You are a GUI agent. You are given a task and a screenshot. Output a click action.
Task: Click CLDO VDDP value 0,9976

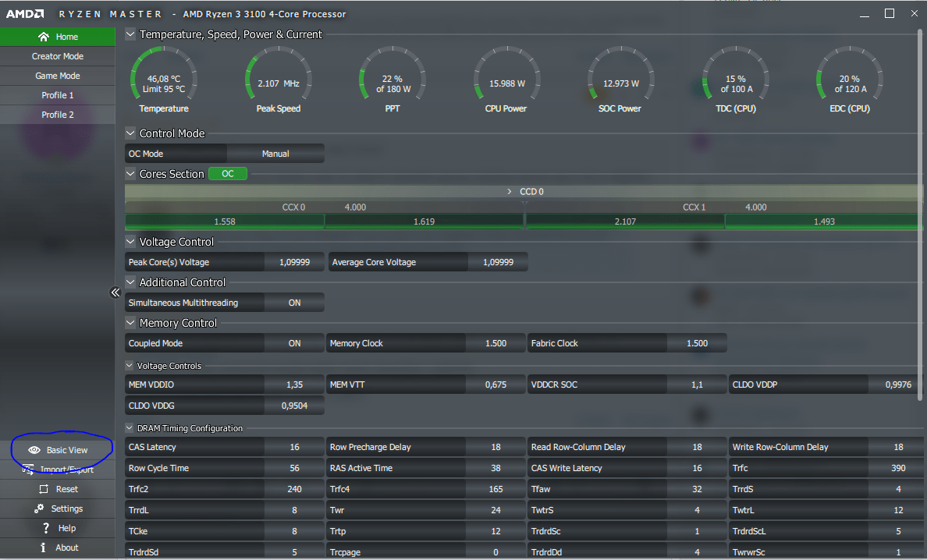click(x=898, y=385)
